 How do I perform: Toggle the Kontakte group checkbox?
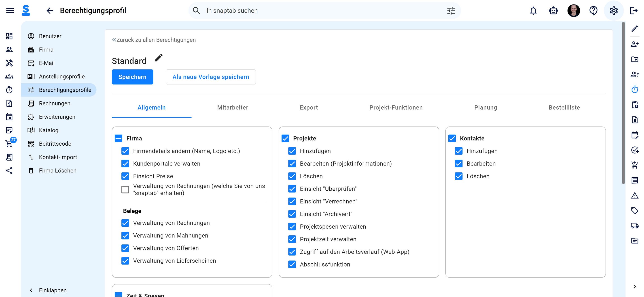(x=452, y=138)
